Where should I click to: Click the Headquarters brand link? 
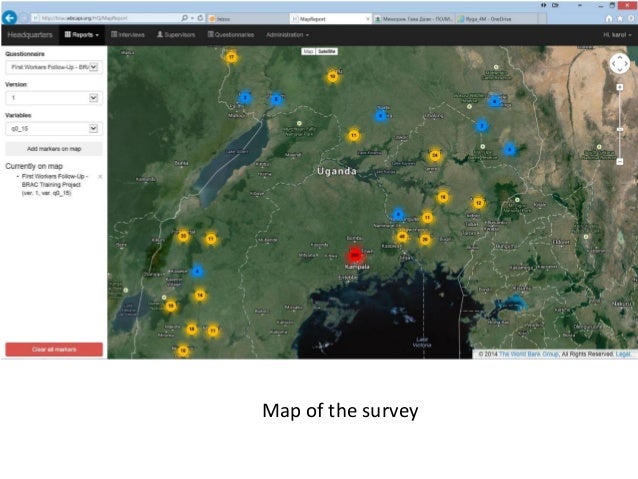29,35
